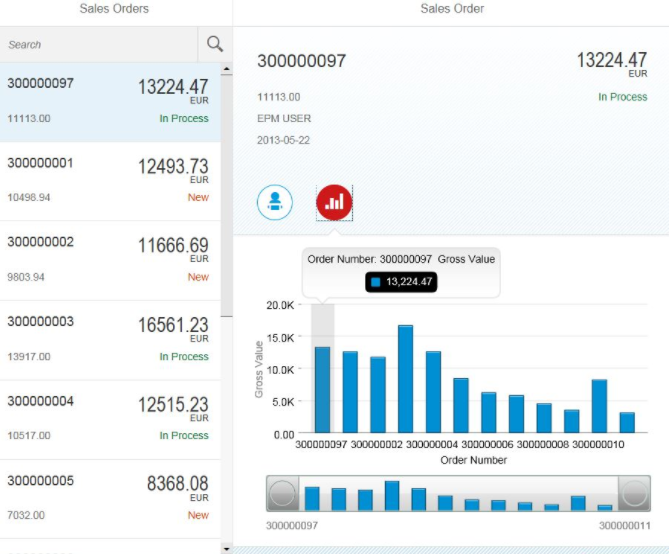Click the Sales Orders list header

(x=114, y=9)
